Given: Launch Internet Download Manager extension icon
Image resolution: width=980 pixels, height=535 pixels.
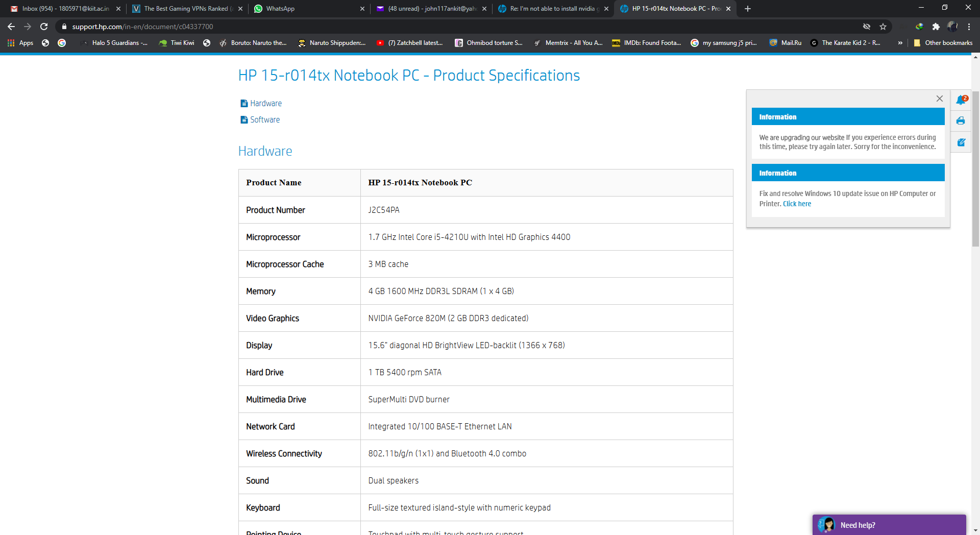Looking at the screenshot, I should pos(920,27).
